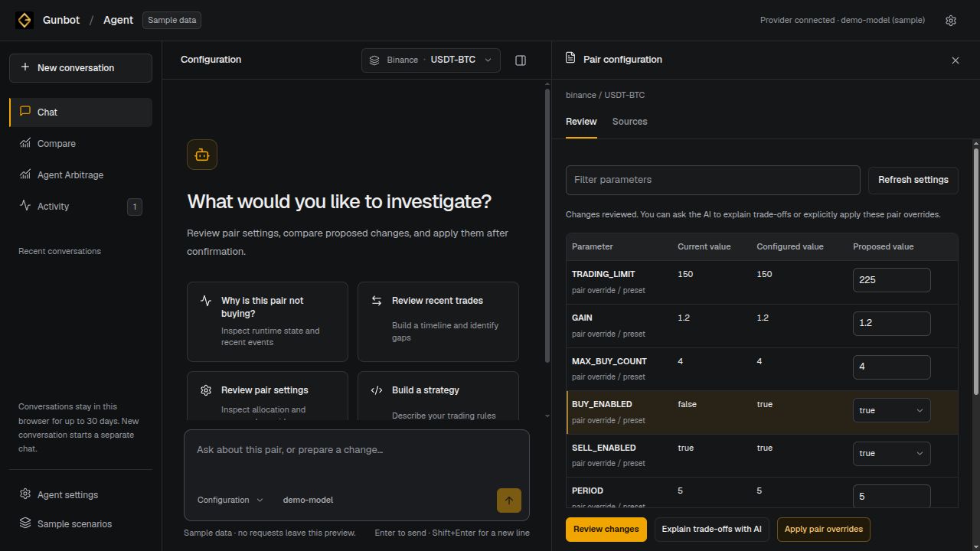Open 'Build a strategy' suggestion card
Viewport: 980px width, 551px height.
tap(438, 396)
